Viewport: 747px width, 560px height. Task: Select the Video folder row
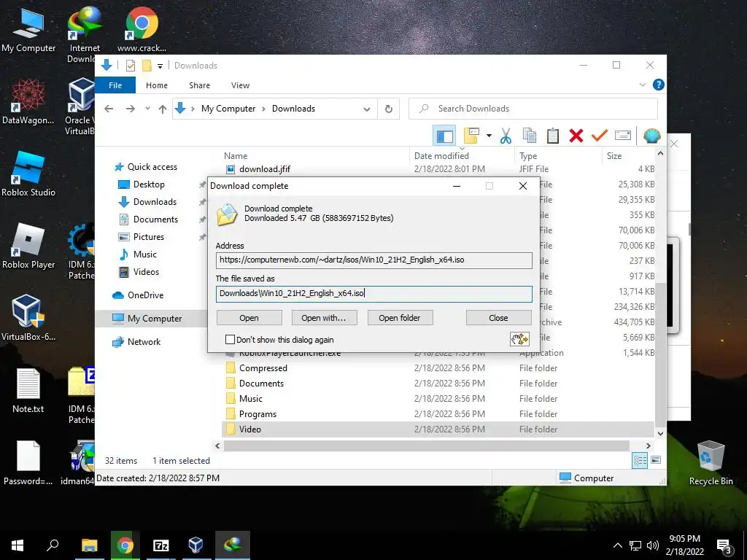point(438,429)
